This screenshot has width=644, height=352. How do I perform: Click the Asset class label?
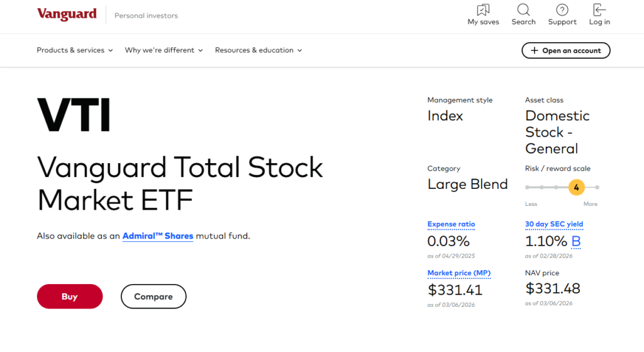coord(544,100)
